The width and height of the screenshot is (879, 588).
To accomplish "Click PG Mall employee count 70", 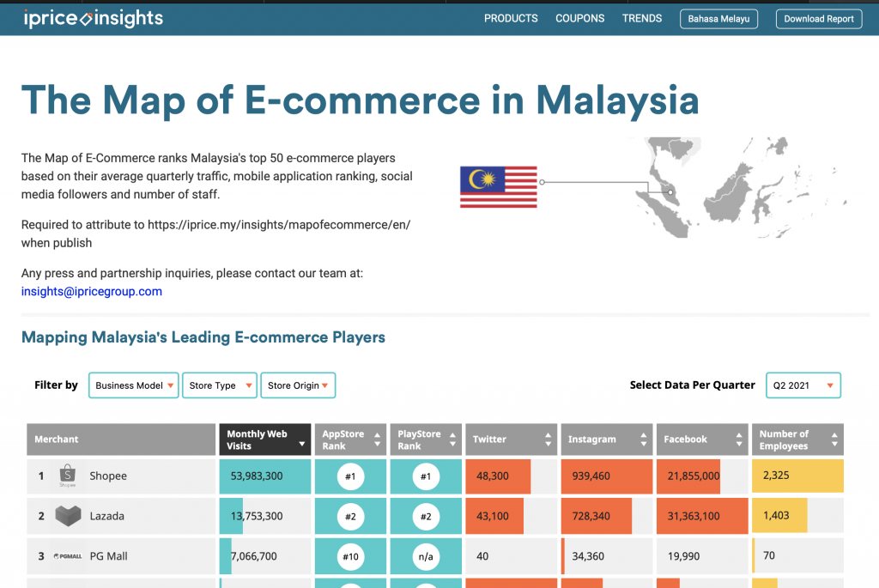I will coord(768,556).
